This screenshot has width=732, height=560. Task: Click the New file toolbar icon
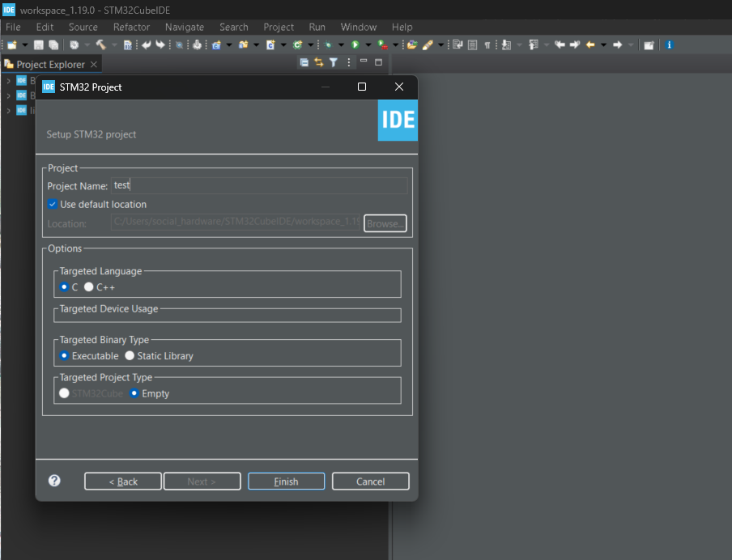pyautogui.click(x=12, y=45)
